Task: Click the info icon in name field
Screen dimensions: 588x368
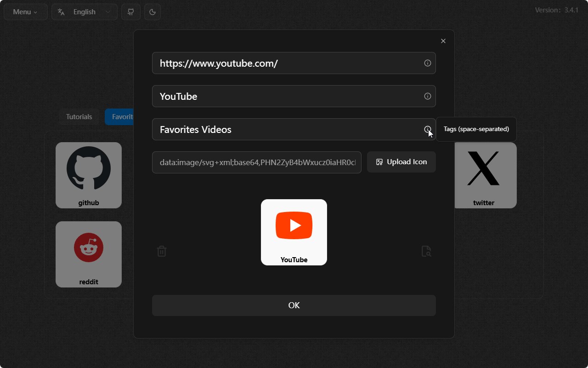Action: tap(428, 96)
